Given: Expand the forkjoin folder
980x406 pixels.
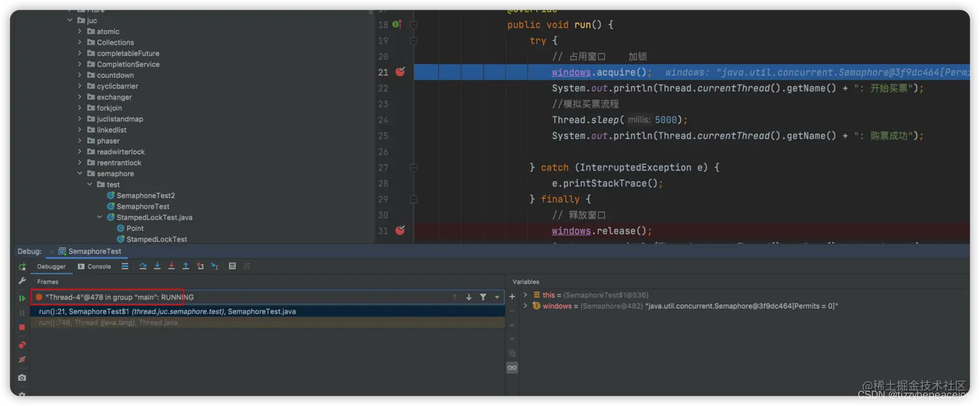Looking at the screenshot, I should 80,108.
